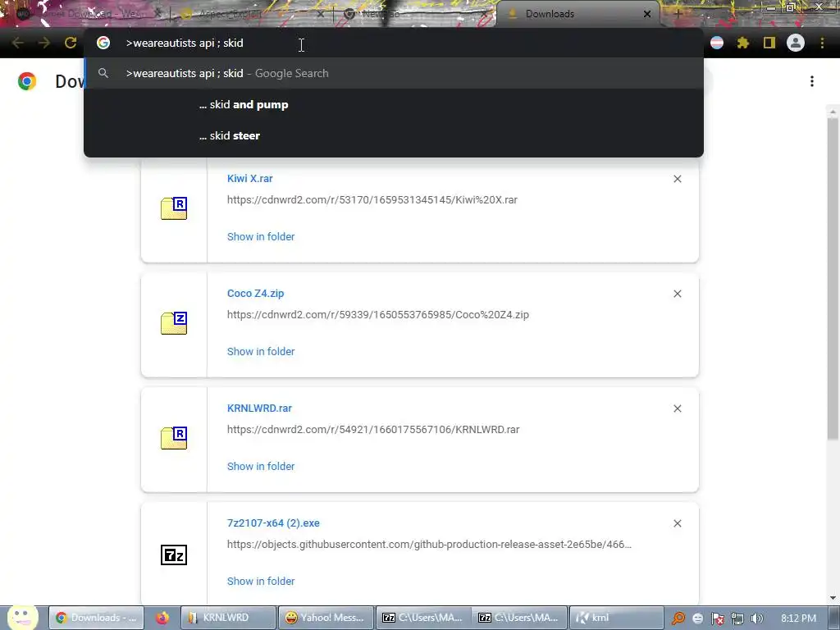
Task: Show Kiwi X.rar in folder
Action: (x=261, y=236)
